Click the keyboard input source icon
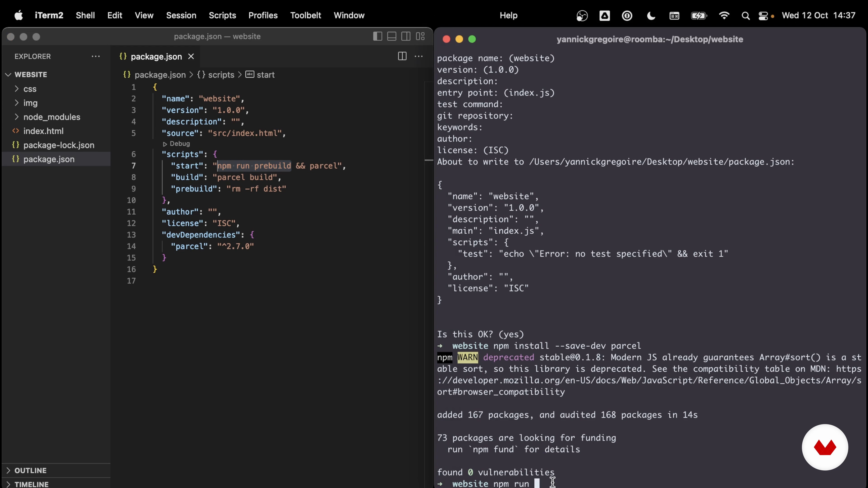Screen dimensions: 868x488 [674, 16]
